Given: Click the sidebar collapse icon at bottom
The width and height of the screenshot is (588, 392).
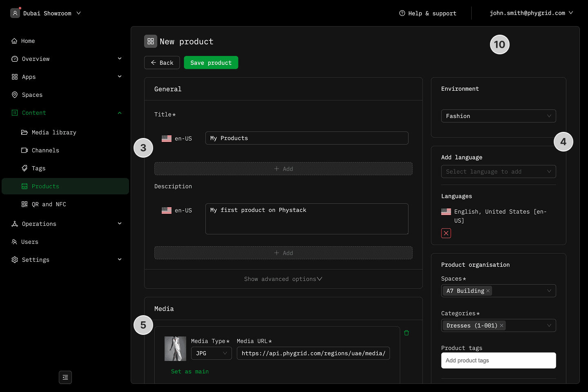Looking at the screenshot, I should [65, 377].
